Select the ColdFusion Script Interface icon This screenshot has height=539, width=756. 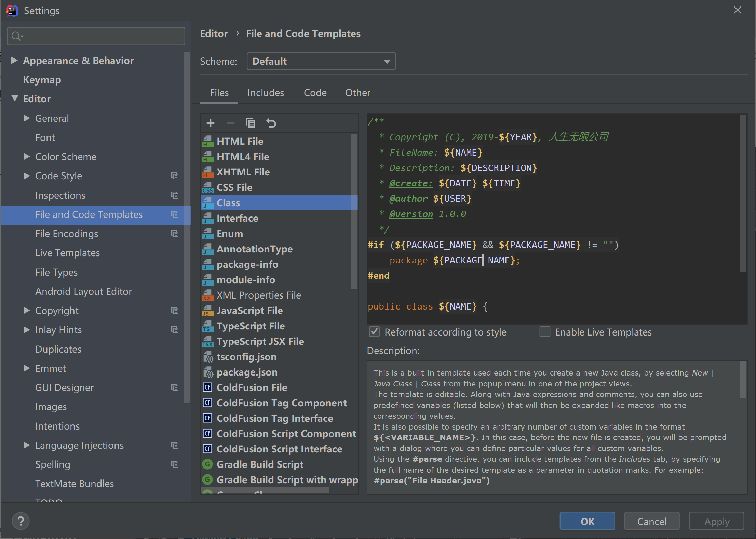point(207,449)
